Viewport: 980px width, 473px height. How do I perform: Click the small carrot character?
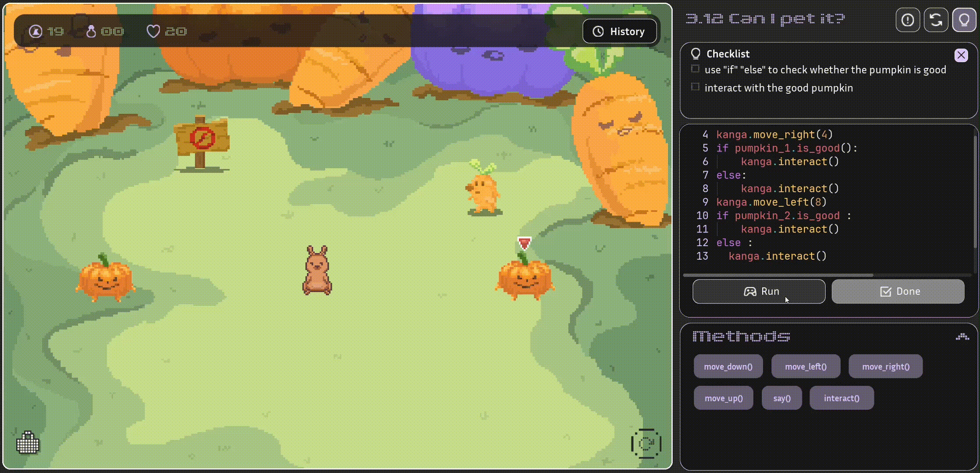point(483,187)
